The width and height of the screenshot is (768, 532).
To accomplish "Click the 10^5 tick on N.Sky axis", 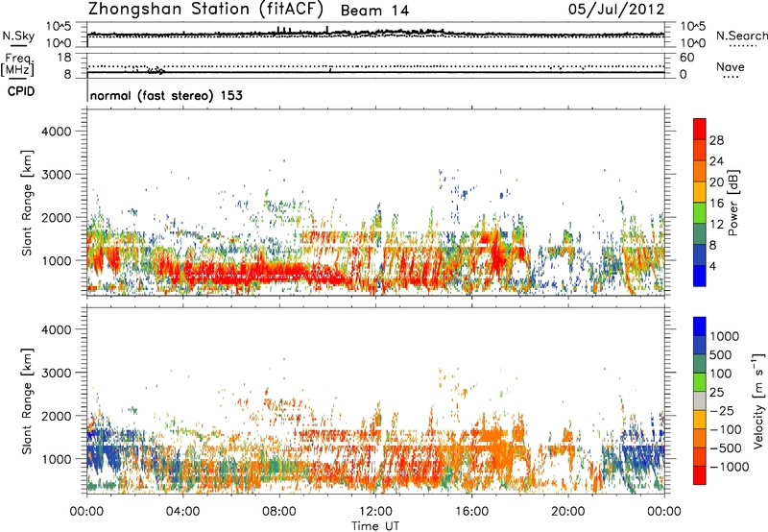I will pyautogui.click(x=59, y=27).
